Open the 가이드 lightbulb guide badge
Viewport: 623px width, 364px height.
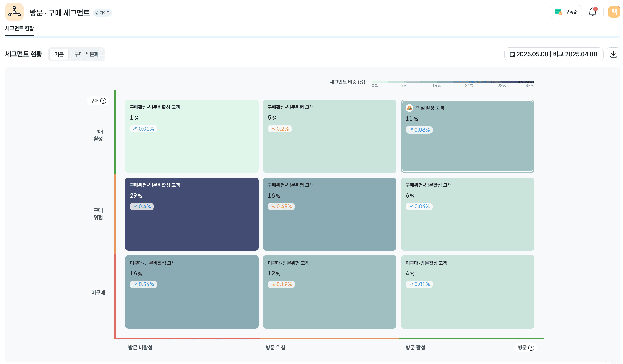[x=102, y=13]
